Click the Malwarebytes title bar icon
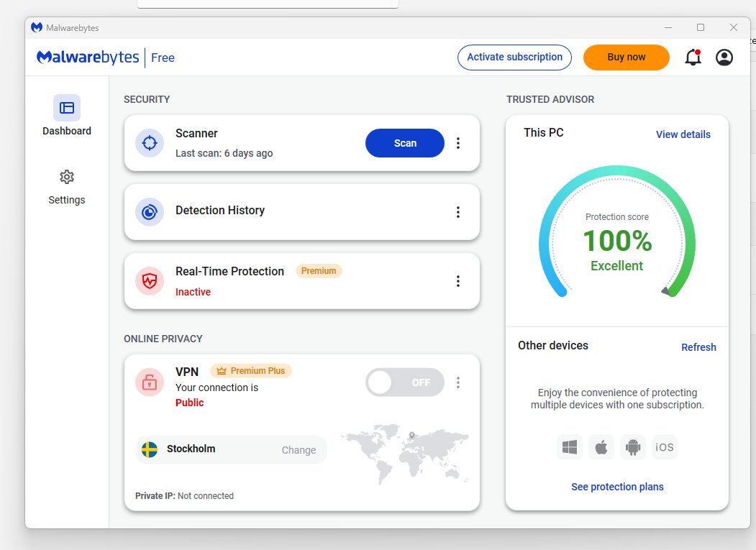756x550 pixels. coord(37,27)
